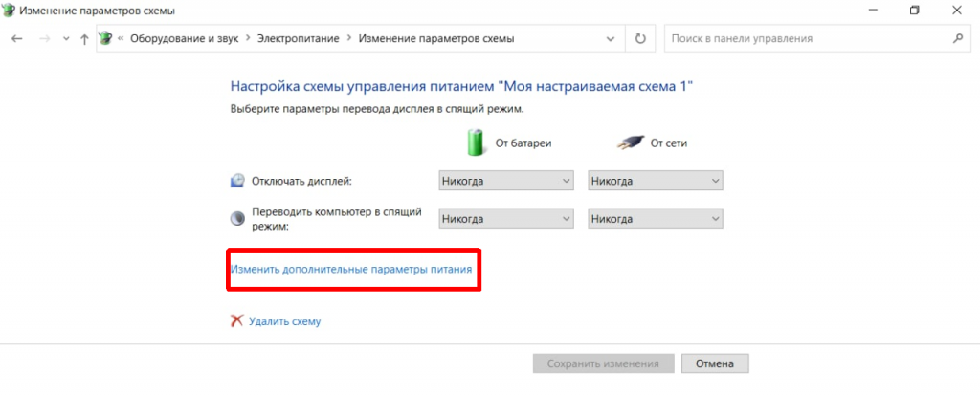The width and height of the screenshot is (980, 396).
Task: Click the Forward navigation arrow
Action: click(x=42, y=39)
